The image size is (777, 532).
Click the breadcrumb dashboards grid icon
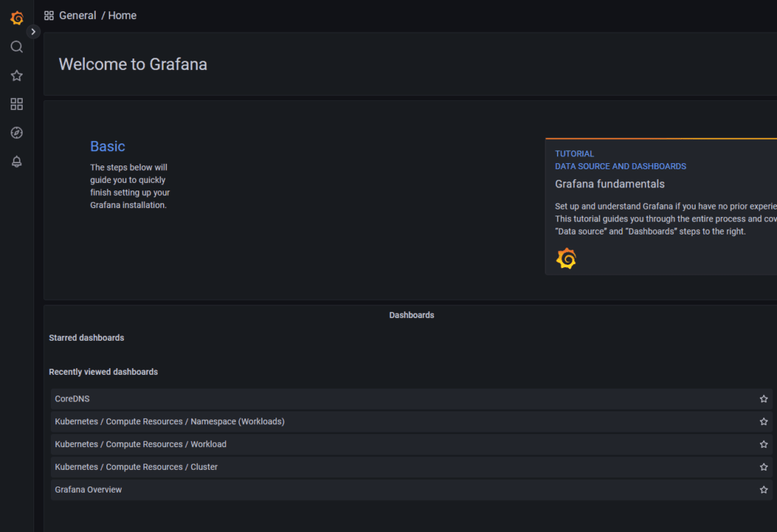click(x=49, y=16)
